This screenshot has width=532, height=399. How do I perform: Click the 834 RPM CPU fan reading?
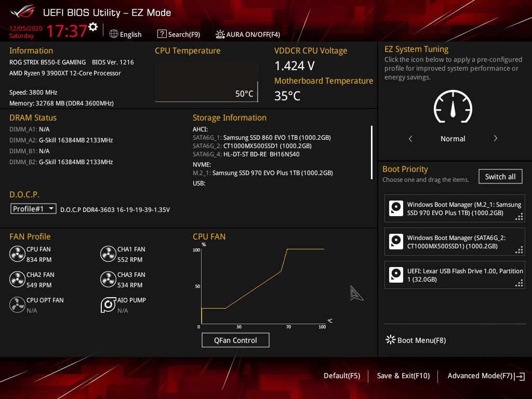39,260
